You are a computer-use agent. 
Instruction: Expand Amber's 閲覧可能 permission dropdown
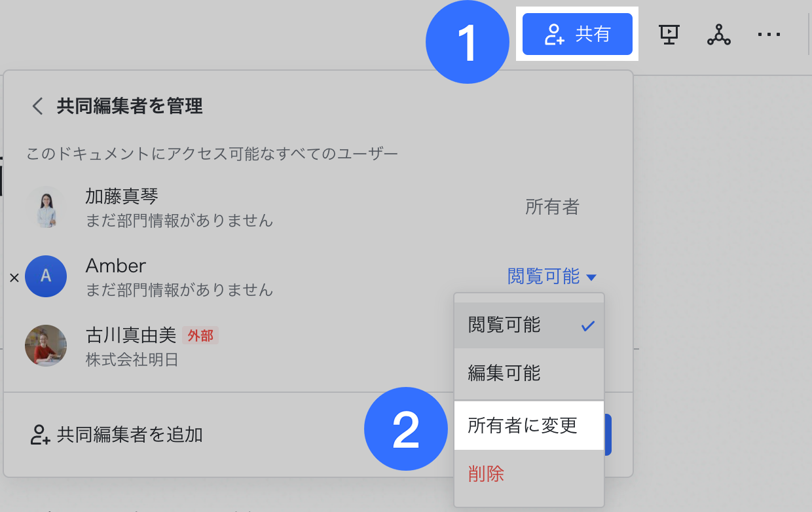pos(544,277)
